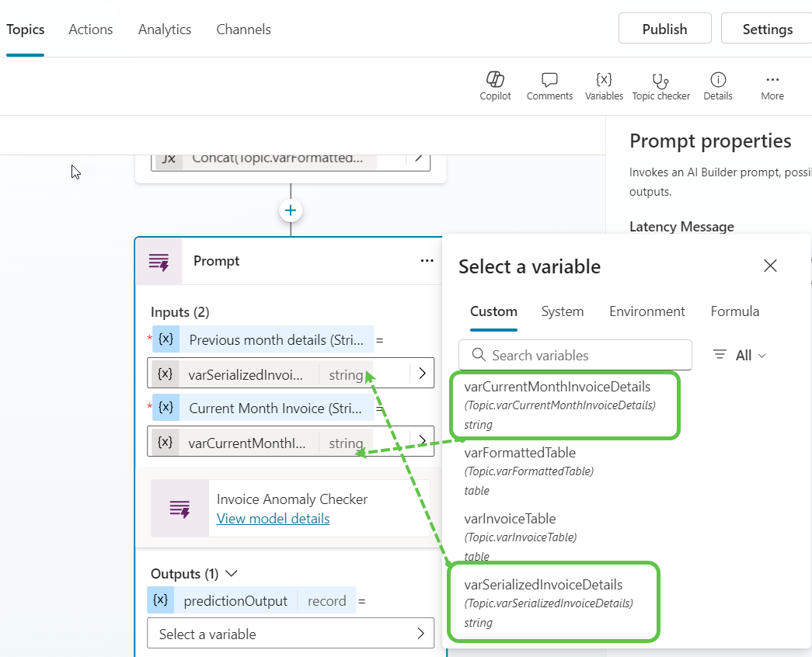Click the Publish button
The image size is (812, 657).
pyautogui.click(x=664, y=29)
